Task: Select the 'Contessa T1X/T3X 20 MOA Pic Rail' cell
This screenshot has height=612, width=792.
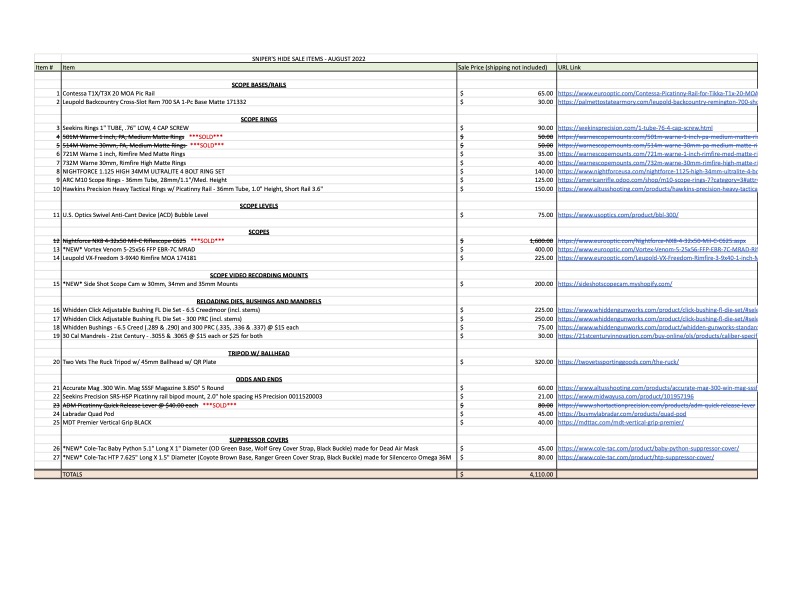Action: pos(259,93)
